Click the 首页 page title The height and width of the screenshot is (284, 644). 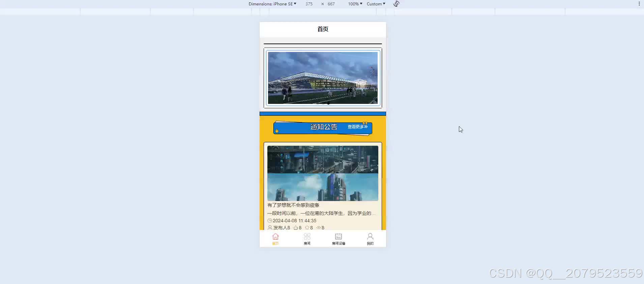click(323, 29)
